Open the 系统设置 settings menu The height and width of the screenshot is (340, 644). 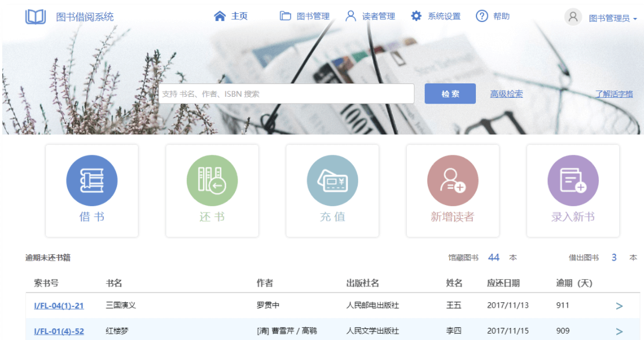coord(436,16)
